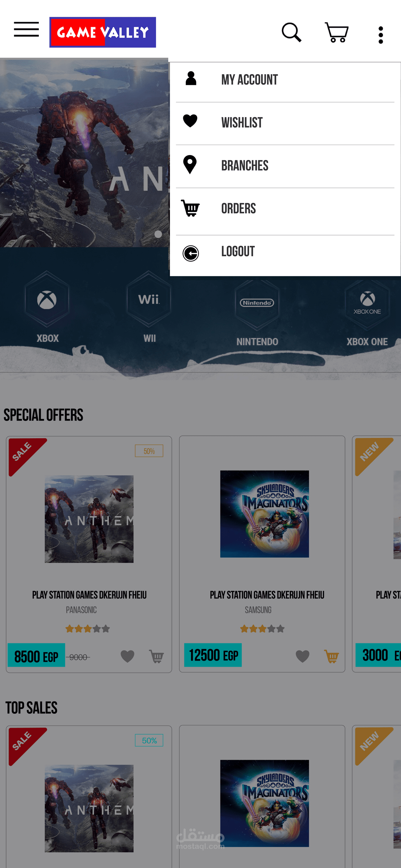The height and width of the screenshot is (868, 401).
Task: Go to Orders menu item
Action: tap(285, 208)
